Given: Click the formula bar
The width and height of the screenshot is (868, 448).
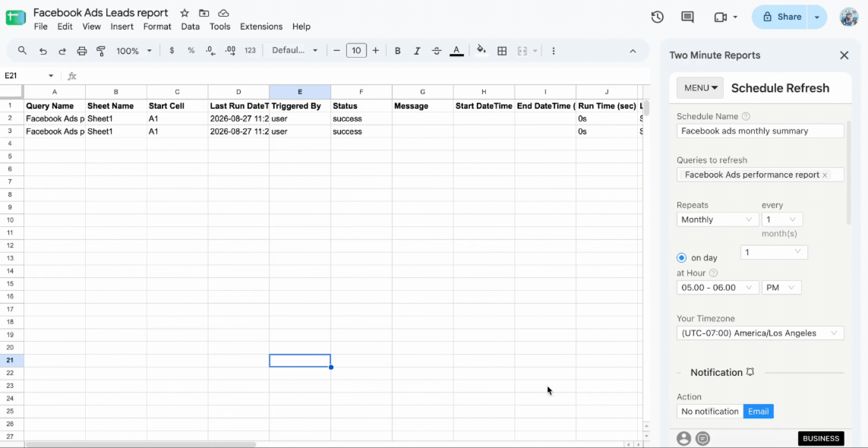Looking at the screenshot, I should [x=362, y=76].
